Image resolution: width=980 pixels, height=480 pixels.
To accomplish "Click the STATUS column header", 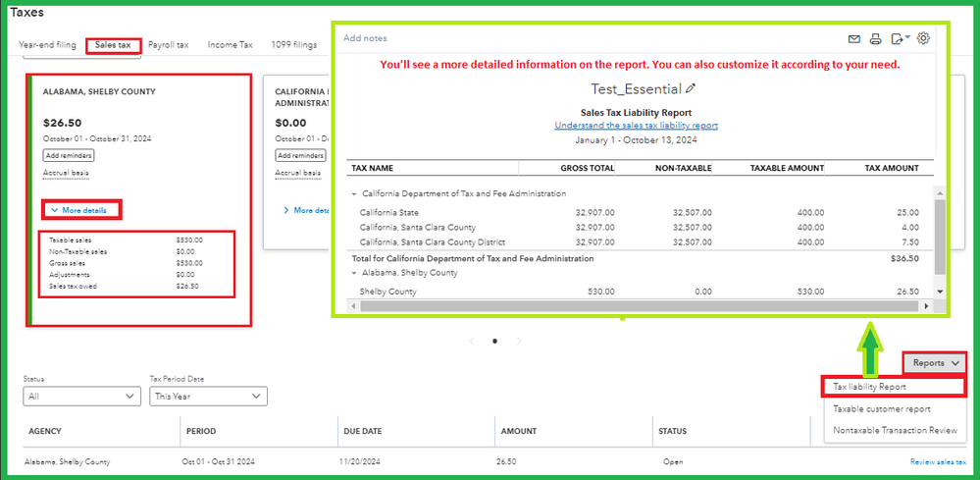I will pyautogui.click(x=673, y=431).
